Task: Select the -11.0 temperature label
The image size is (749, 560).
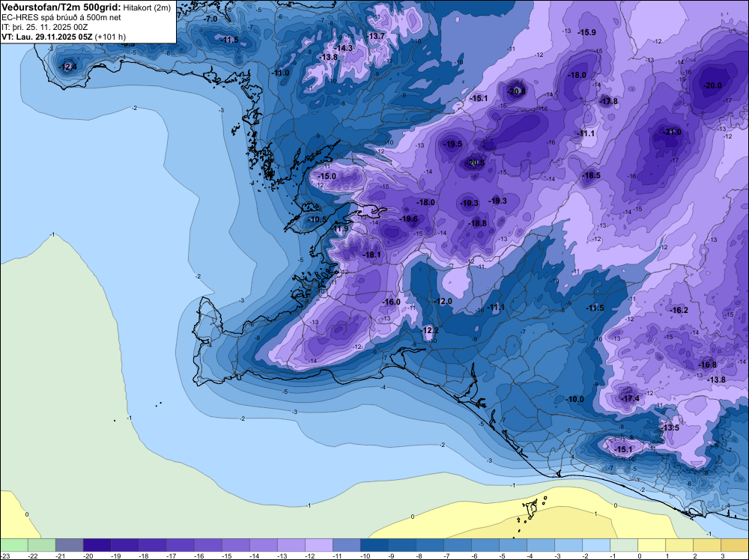Action: (280, 73)
